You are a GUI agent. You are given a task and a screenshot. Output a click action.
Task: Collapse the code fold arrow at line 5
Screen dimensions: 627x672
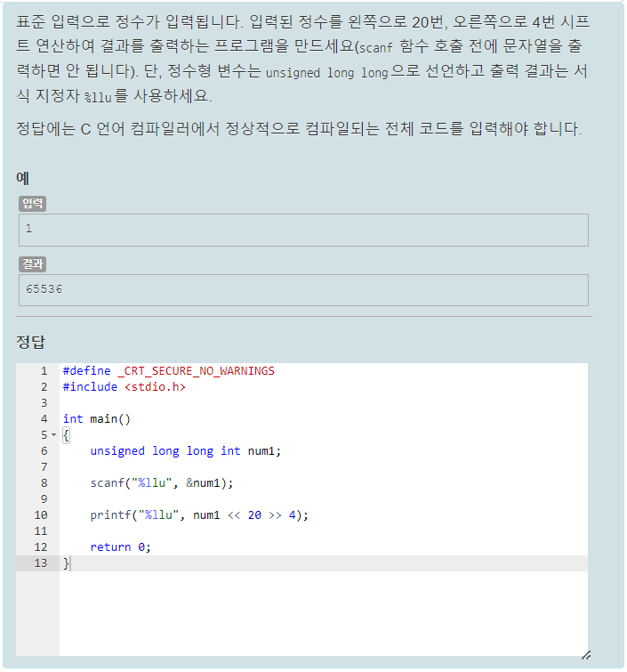tap(53, 435)
